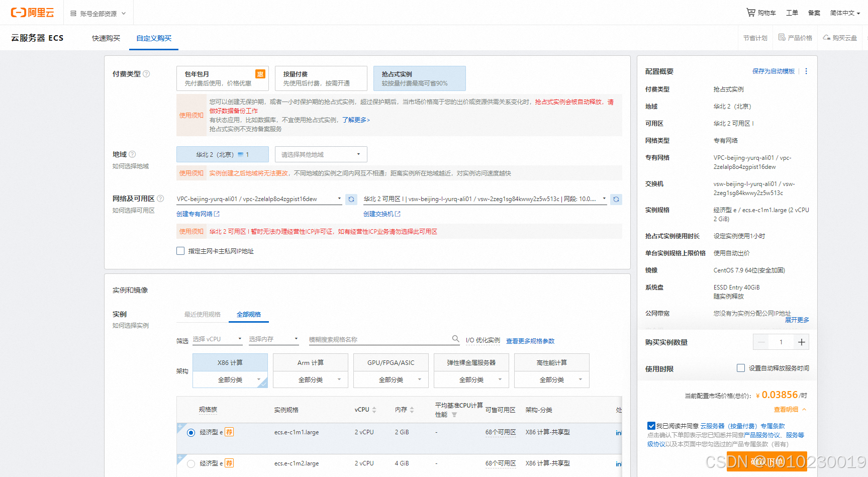The image size is (868, 477).
Task: Switch to 快速购买 tab
Action: [106, 38]
